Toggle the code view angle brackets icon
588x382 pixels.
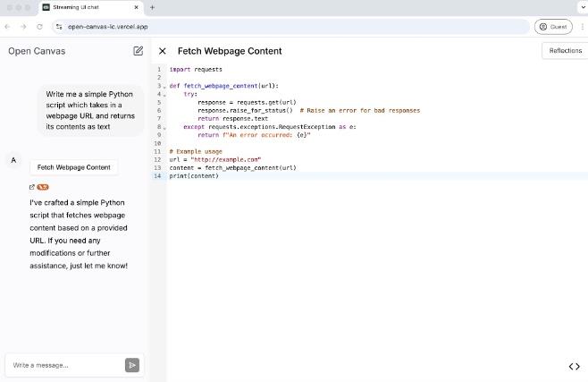[x=574, y=366]
